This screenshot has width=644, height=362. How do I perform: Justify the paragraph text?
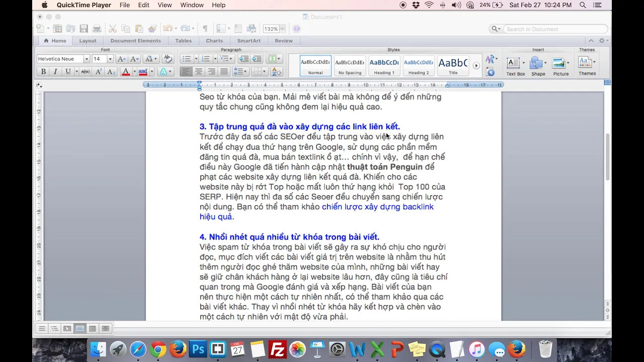tap(224, 72)
